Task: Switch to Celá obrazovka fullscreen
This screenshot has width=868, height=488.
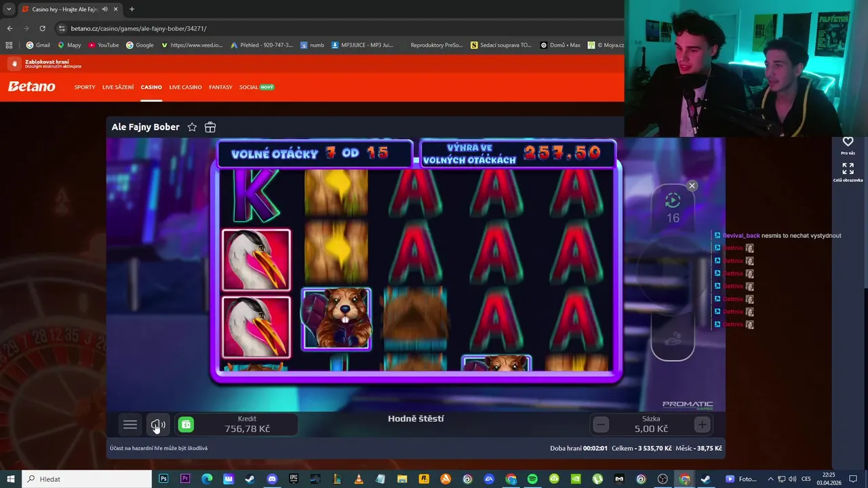Action: [x=848, y=172]
